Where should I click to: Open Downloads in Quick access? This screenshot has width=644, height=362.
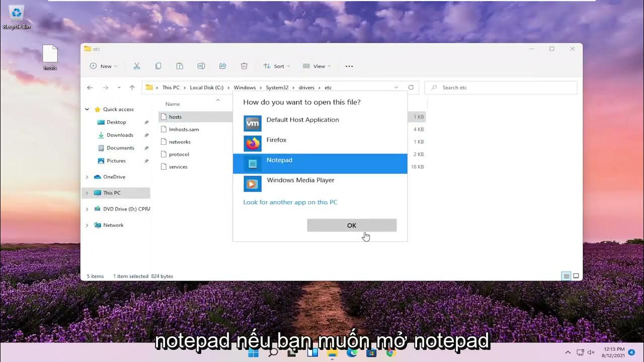point(120,135)
